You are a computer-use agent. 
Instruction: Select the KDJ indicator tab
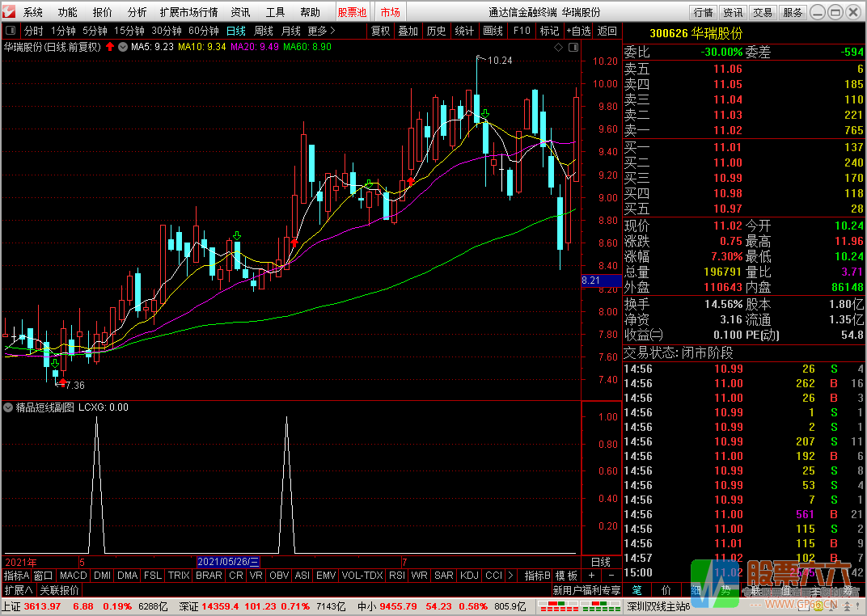point(469,576)
